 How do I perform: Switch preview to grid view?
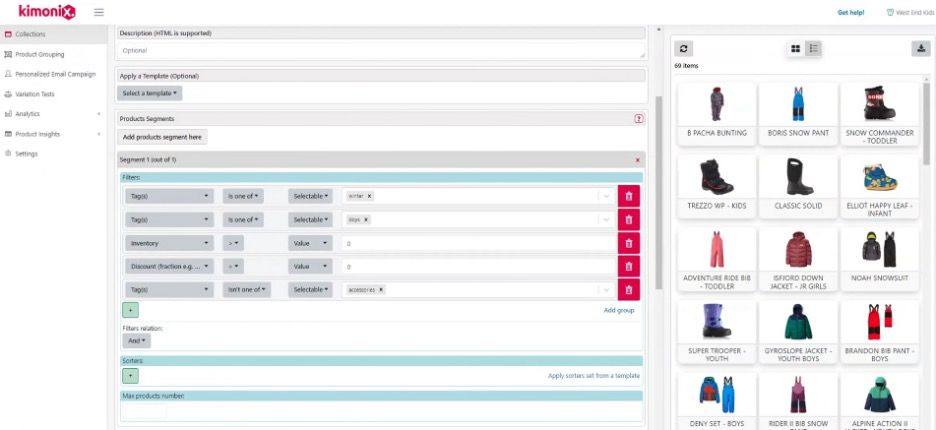pyautogui.click(x=795, y=49)
